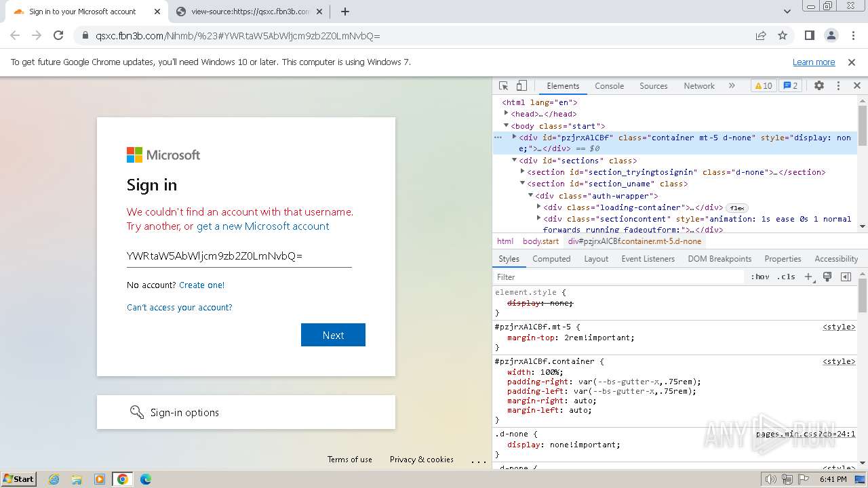Viewport: 868px width, 488px height.
Task: Switch to the Sources tab
Action: [x=654, y=86]
